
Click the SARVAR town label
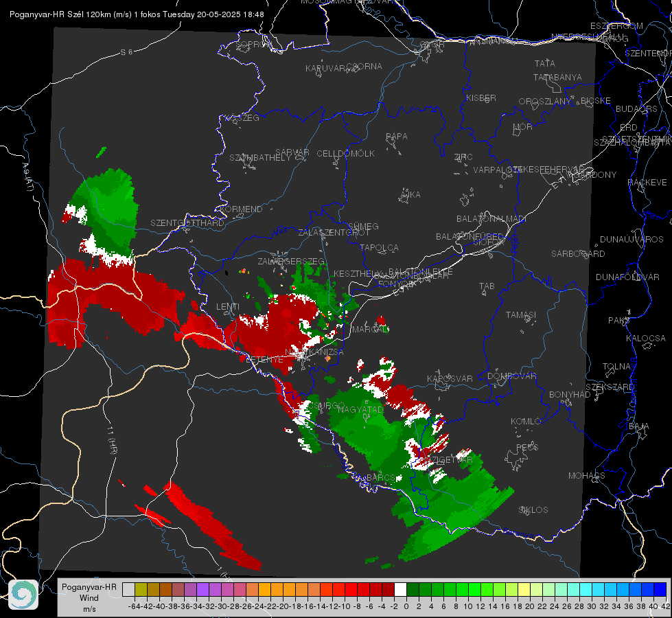click(x=292, y=152)
